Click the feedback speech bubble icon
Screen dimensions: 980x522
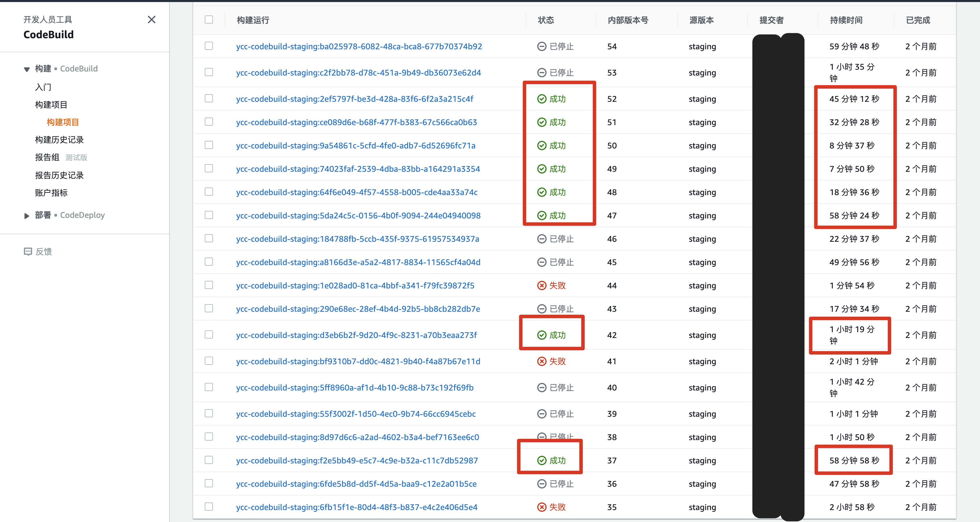[x=28, y=251]
